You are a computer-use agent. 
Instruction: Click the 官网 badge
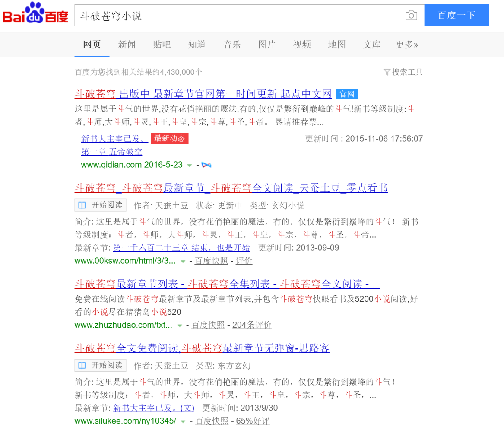click(346, 94)
